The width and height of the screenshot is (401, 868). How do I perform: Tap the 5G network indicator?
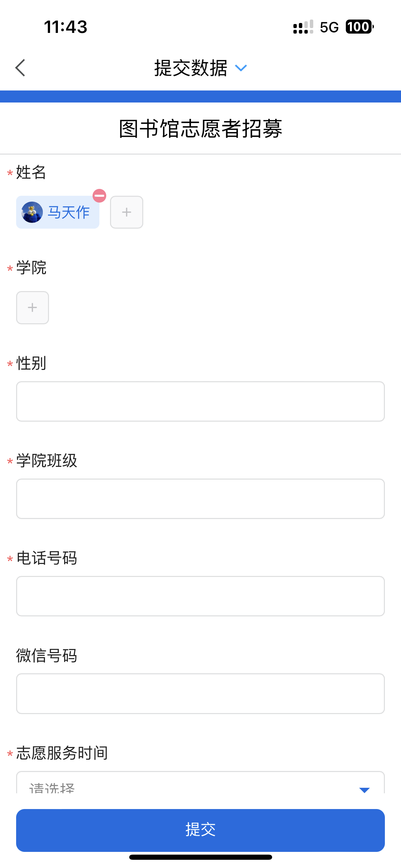(x=329, y=27)
